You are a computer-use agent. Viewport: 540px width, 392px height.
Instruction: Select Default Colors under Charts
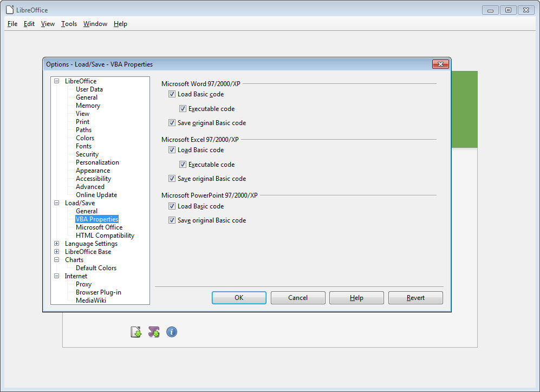click(96, 268)
